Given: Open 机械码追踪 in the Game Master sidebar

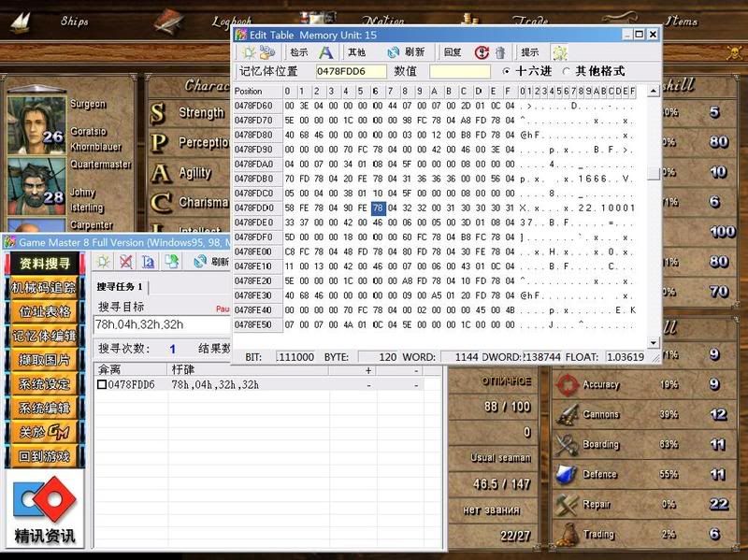Looking at the screenshot, I should pos(44,288).
